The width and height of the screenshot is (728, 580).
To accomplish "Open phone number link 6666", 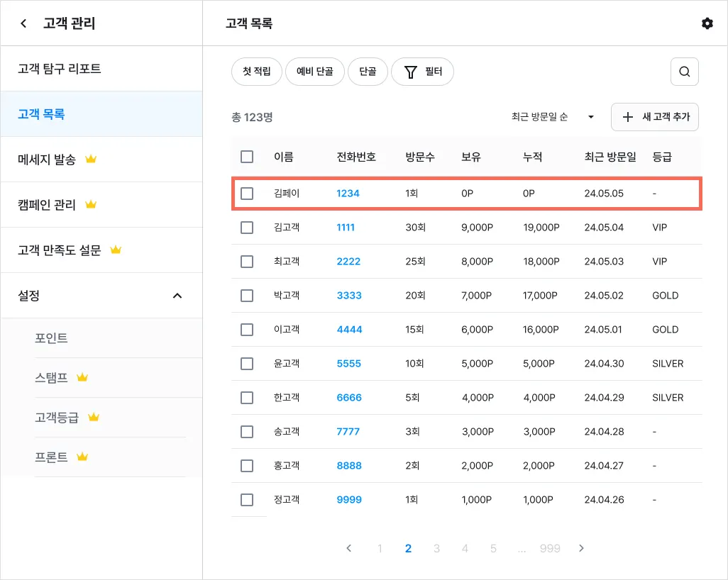I will point(349,398).
